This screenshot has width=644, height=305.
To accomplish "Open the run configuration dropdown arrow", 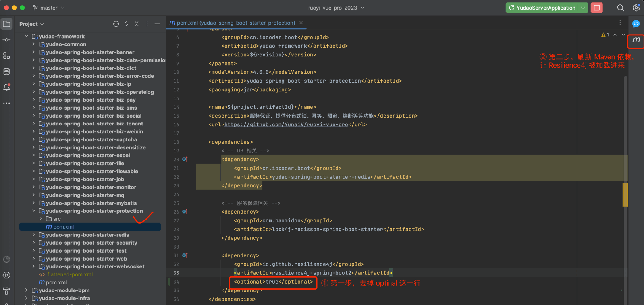I will tap(583, 8).
